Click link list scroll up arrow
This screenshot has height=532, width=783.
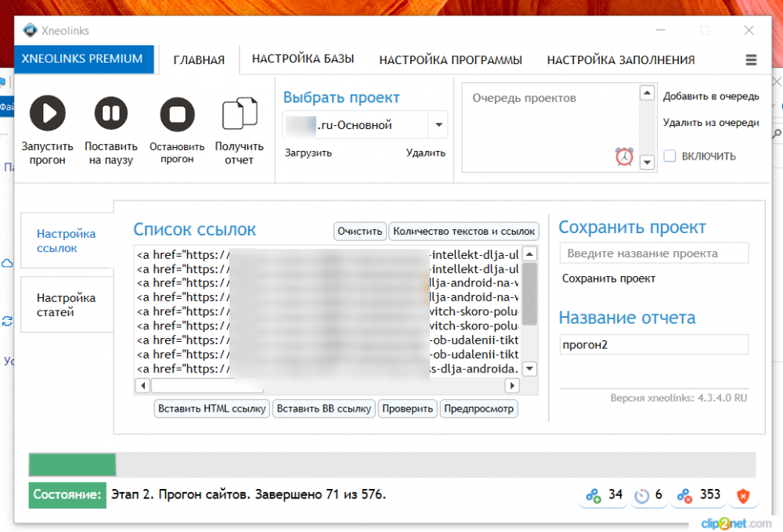click(530, 254)
